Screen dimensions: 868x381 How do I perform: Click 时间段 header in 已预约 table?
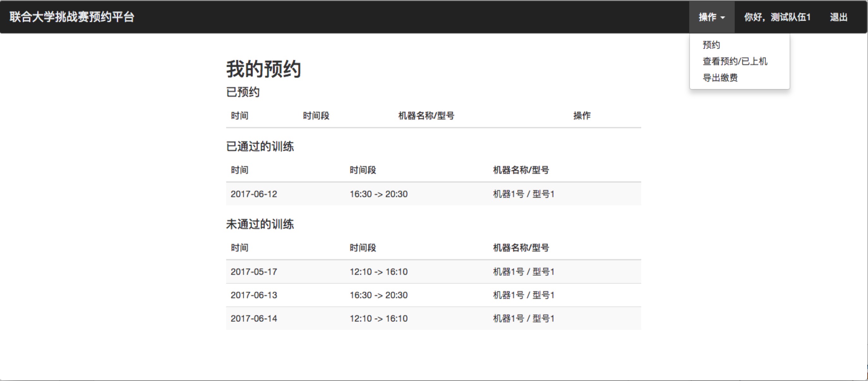point(316,116)
